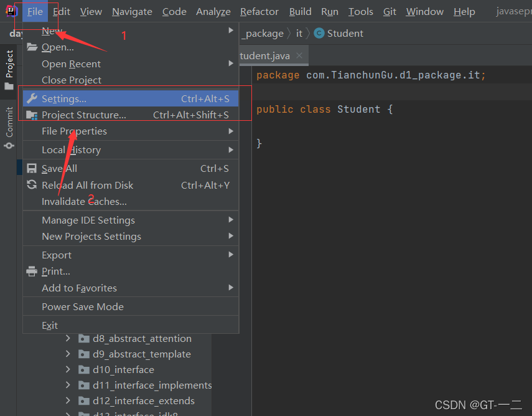Open the Analyze menu

pyautogui.click(x=213, y=12)
